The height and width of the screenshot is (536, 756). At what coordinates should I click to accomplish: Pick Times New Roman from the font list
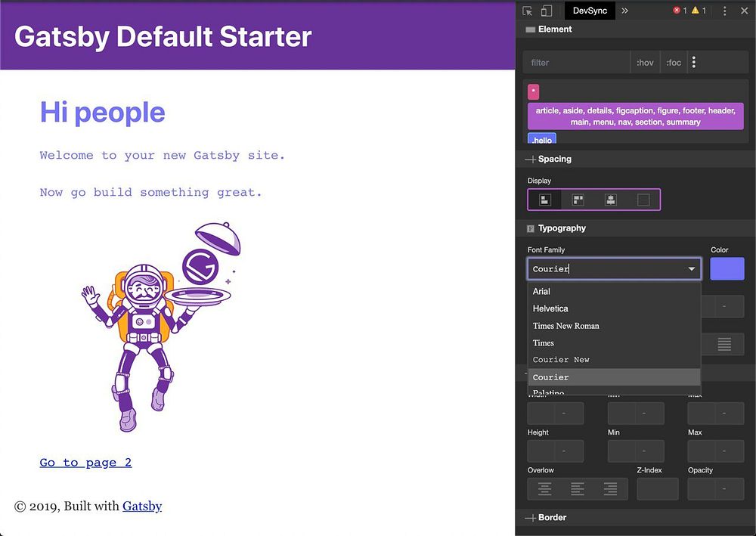[614, 326]
